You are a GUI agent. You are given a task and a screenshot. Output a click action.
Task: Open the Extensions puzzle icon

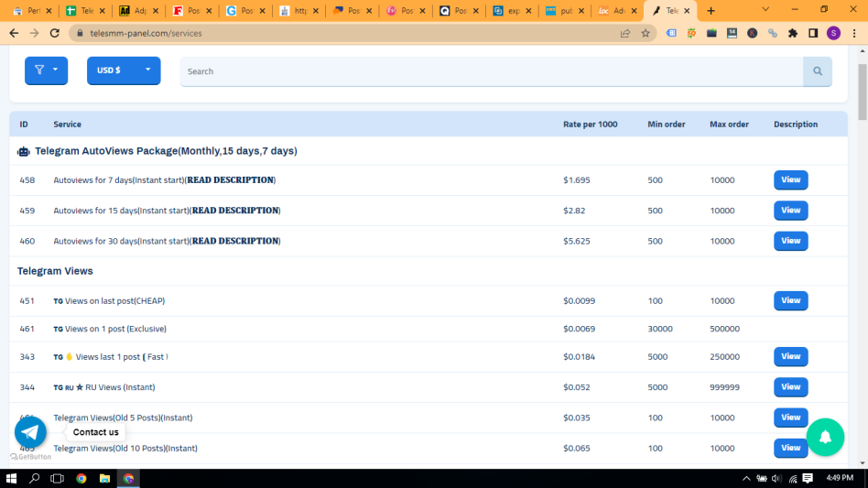pos(793,33)
